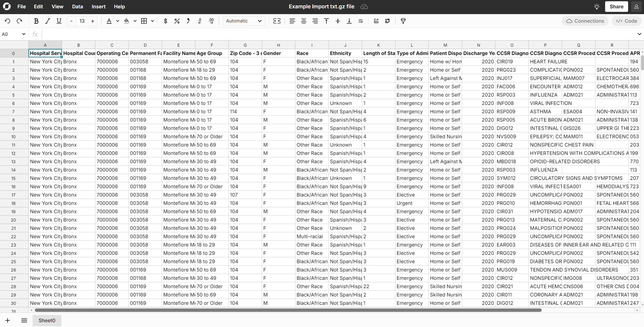Click the bold formatting icon
This screenshot has width=644, height=327.
(36, 21)
